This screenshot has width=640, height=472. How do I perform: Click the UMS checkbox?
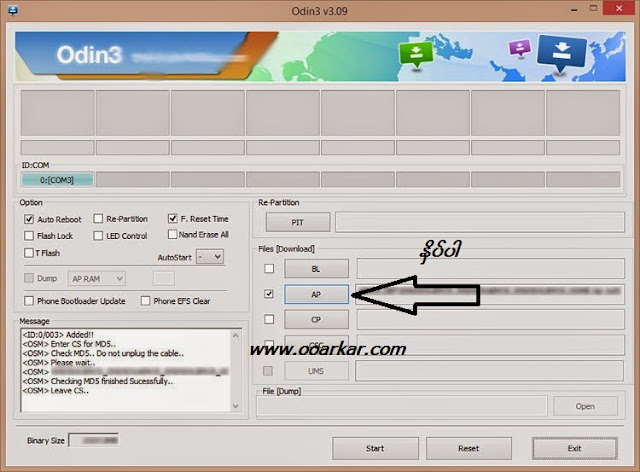268,371
